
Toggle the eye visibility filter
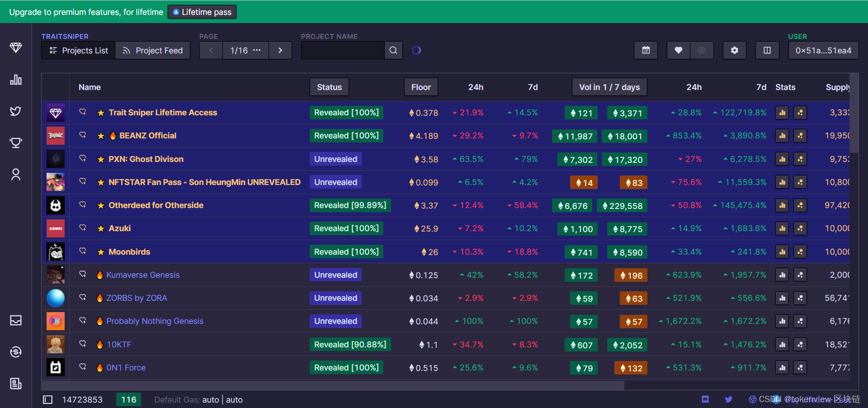pos(702,50)
